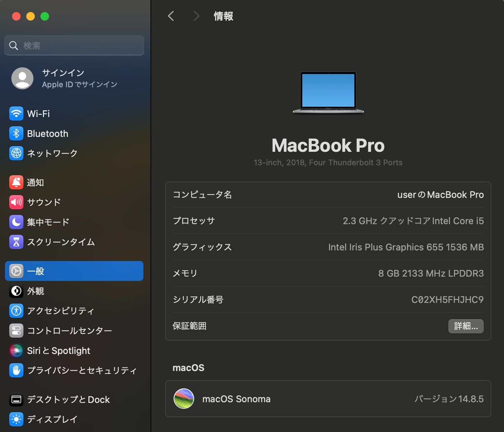Image resolution: width=504 pixels, height=432 pixels.
Task: Click the シリアル番号 label
Action: point(198,300)
